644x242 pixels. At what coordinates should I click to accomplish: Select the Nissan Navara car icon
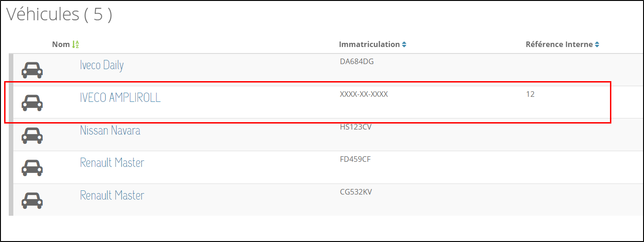32,135
